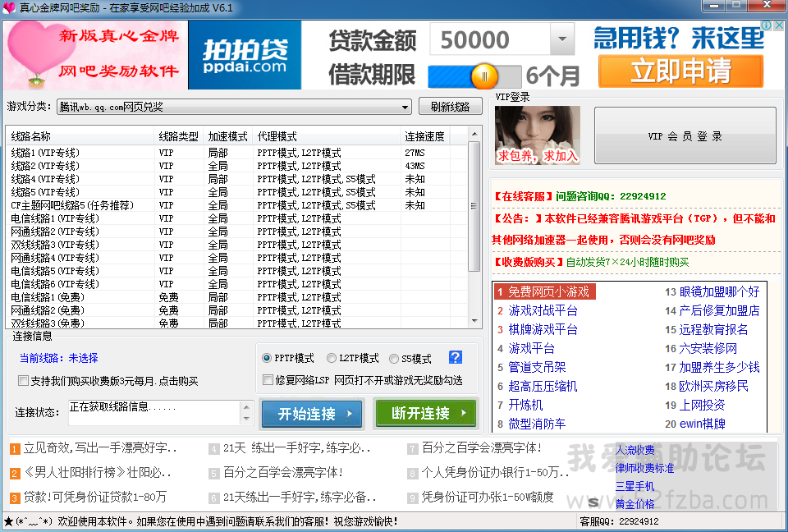Close the ad with the X icon
This screenshot has width=788, height=532.
[x=779, y=26]
